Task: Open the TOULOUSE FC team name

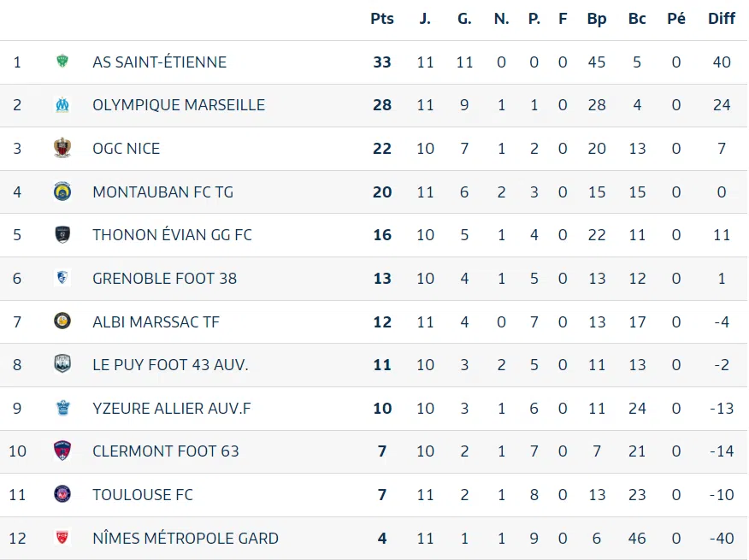Action: coord(143,494)
